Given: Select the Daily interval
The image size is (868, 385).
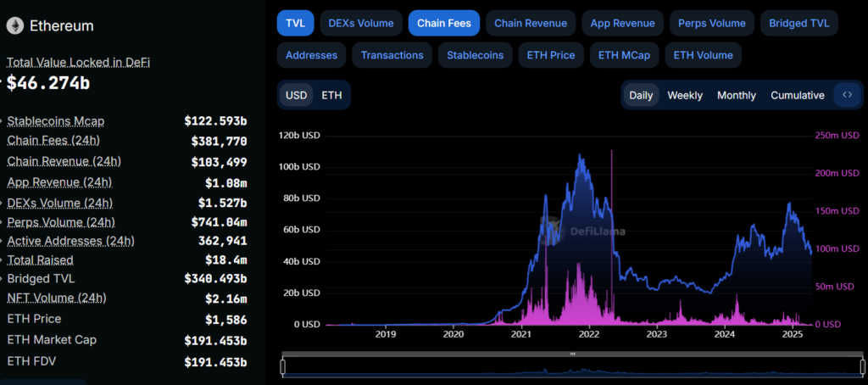Looking at the screenshot, I should [641, 95].
